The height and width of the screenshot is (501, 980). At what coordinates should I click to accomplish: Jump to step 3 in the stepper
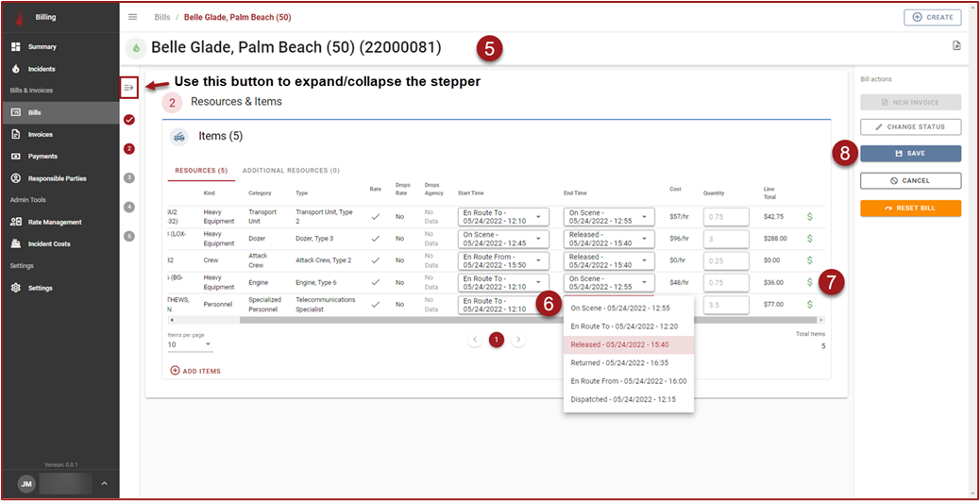pyautogui.click(x=129, y=177)
